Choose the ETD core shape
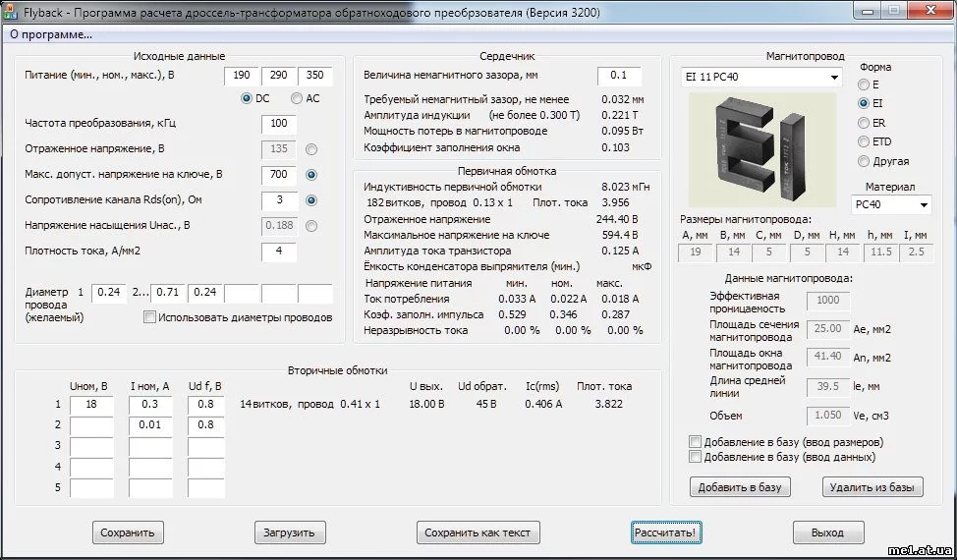957x560 pixels. click(x=864, y=141)
